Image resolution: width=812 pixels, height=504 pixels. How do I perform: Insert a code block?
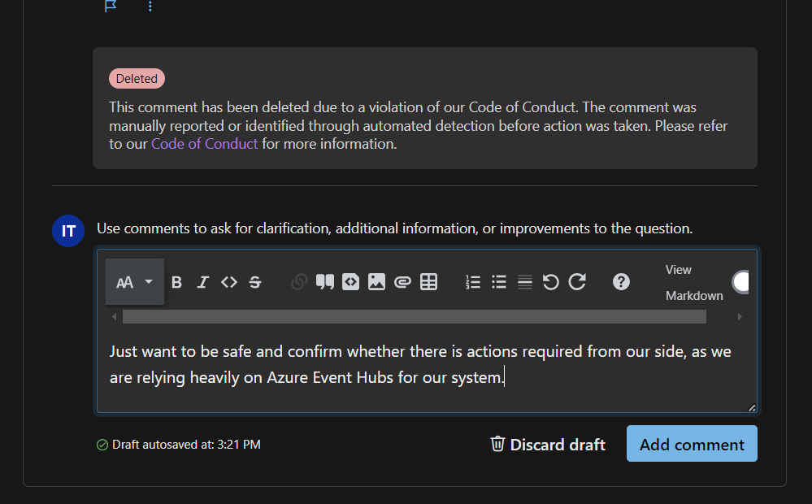pos(350,282)
